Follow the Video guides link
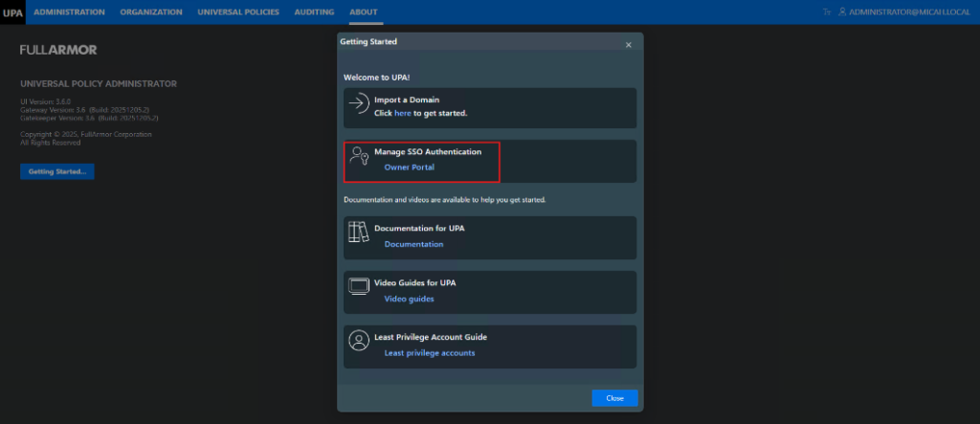 (x=409, y=299)
